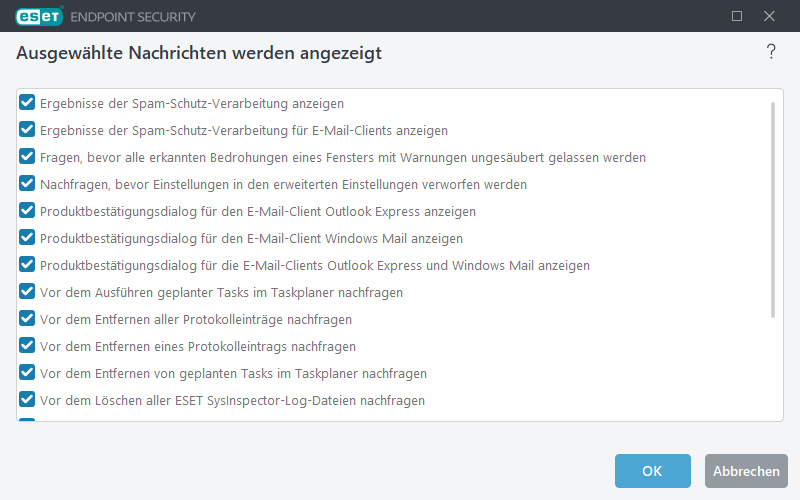800x500 pixels.
Task: Click the vertical scrollbar of the message list
Action: pos(772,210)
